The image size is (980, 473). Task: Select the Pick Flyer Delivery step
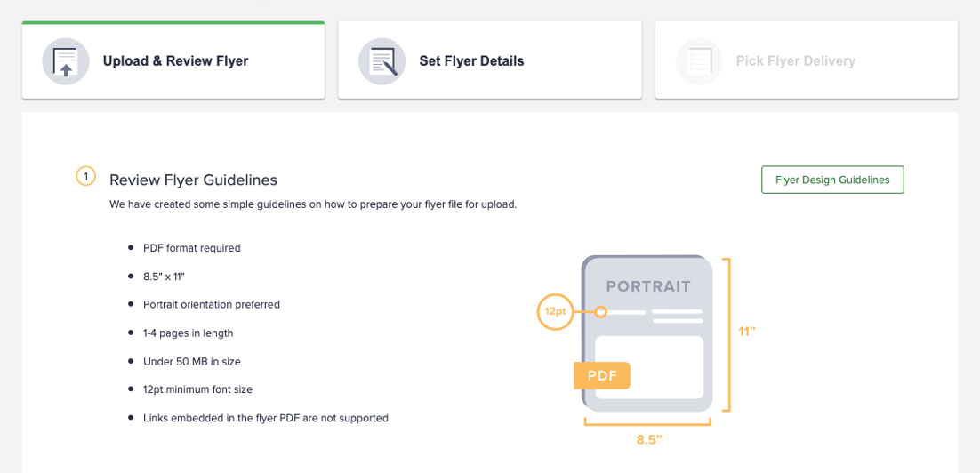click(807, 60)
